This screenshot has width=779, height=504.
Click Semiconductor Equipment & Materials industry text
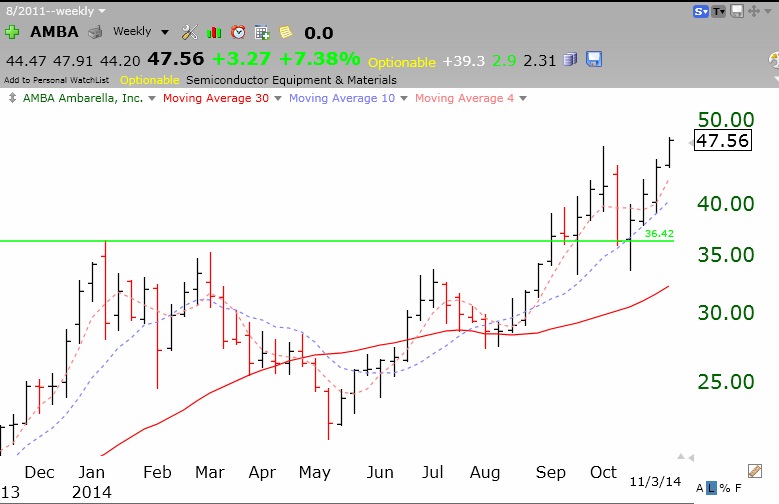click(x=291, y=80)
